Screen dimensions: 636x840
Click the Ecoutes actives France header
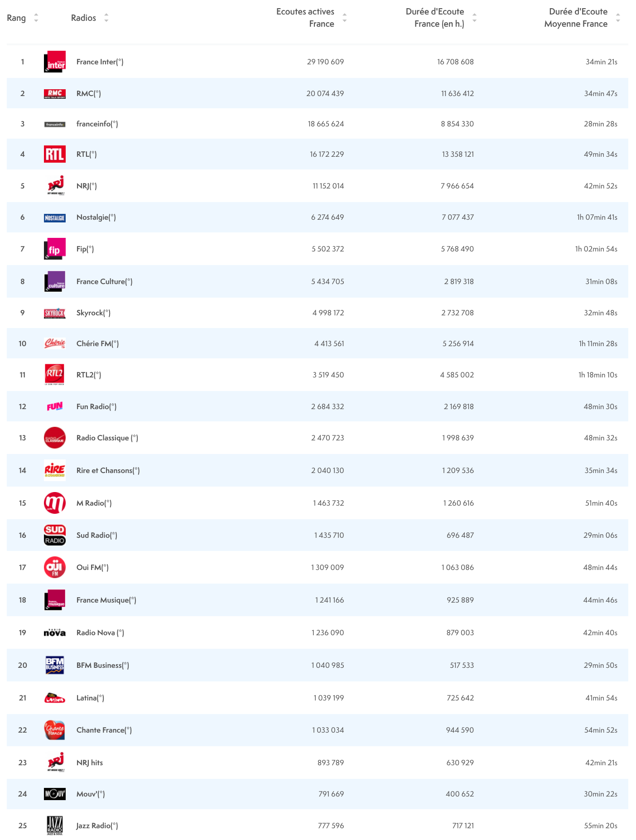point(305,18)
